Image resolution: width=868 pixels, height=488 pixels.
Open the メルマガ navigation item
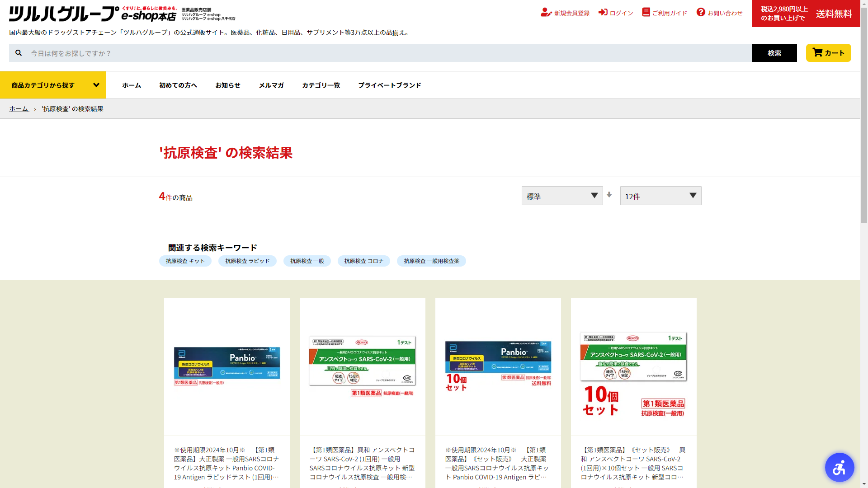pyautogui.click(x=271, y=85)
